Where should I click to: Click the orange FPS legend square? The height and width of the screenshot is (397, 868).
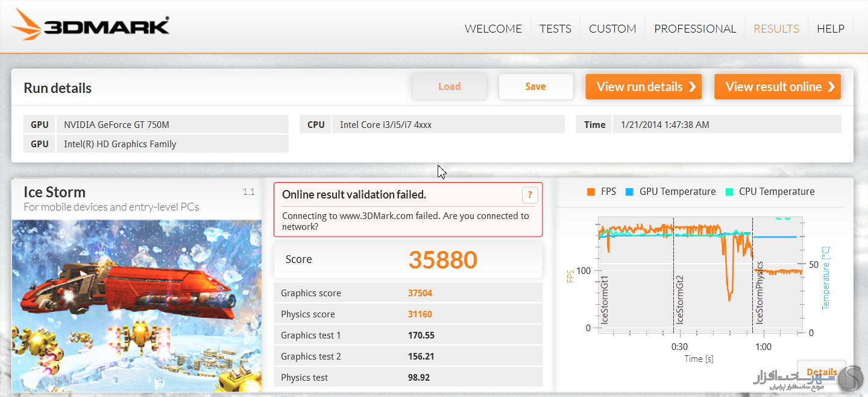(x=591, y=192)
